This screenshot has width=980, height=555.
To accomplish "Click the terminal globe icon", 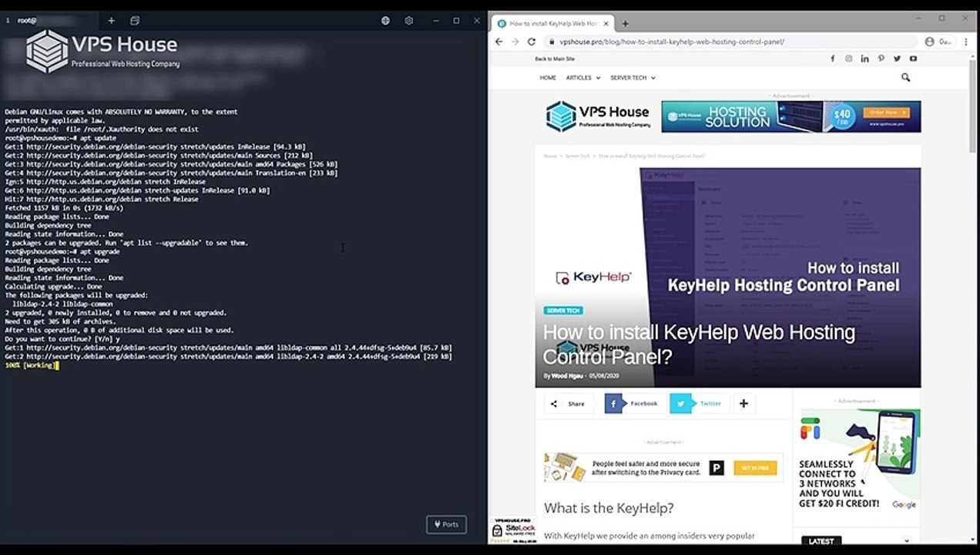I will [x=385, y=21].
